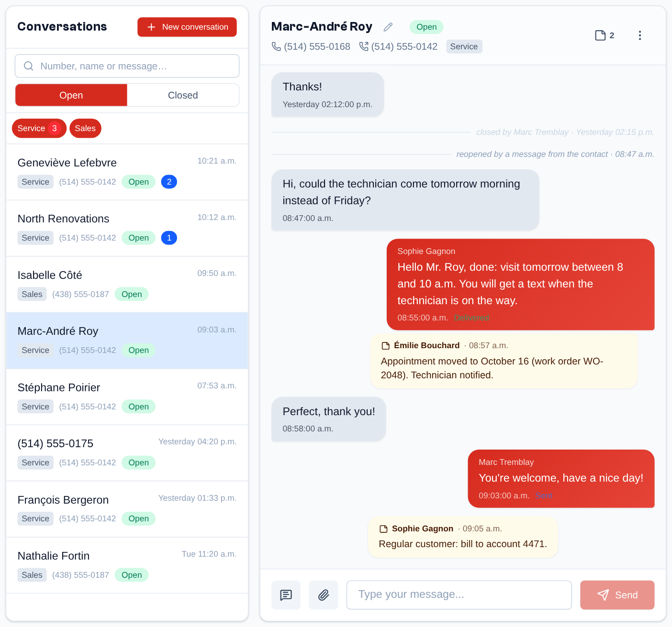Screen dimensions: 672x627
Task: Click the unread badge 1 on North Renovations
Action: pos(169,238)
